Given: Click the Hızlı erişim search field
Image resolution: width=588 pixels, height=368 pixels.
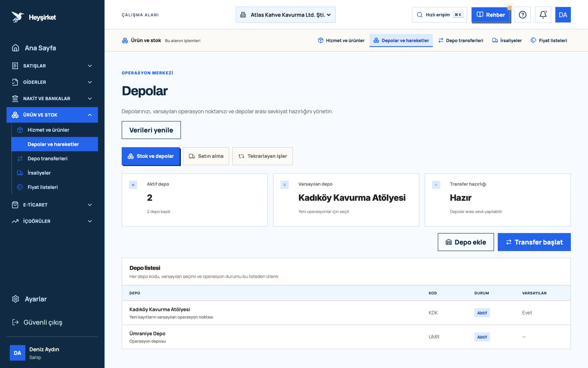Looking at the screenshot, I should click(439, 15).
